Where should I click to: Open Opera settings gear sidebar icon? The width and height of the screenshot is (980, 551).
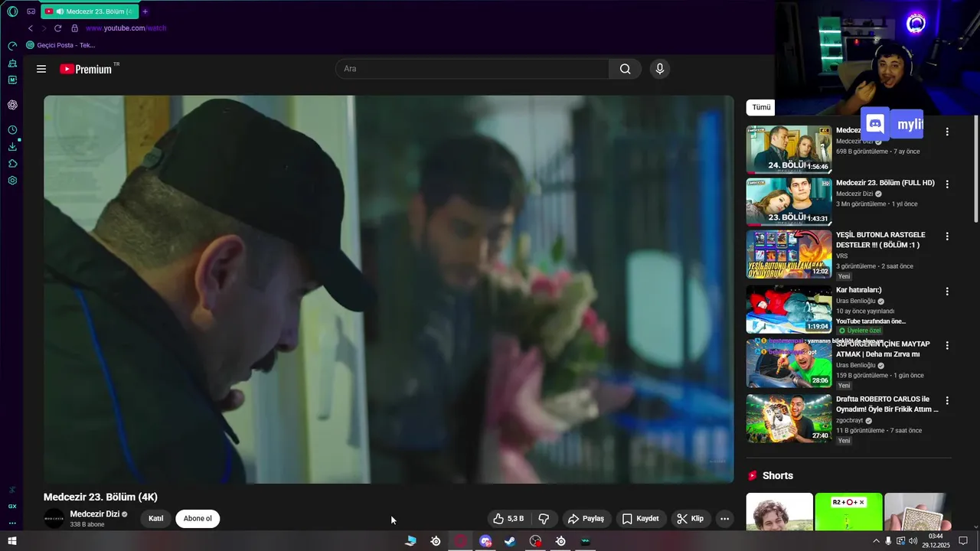tap(12, 181)
